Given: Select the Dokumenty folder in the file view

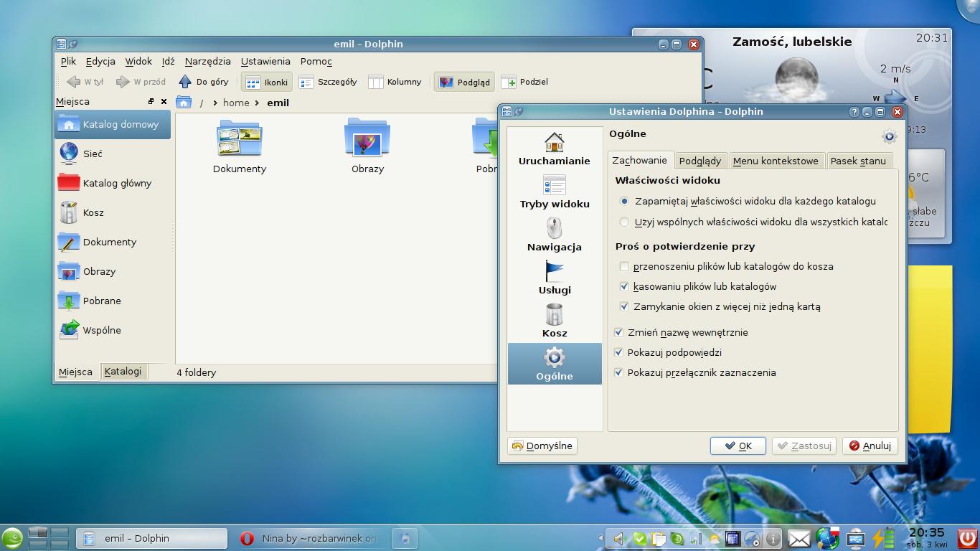Looking at the screenshot, I should coord(240,147).
